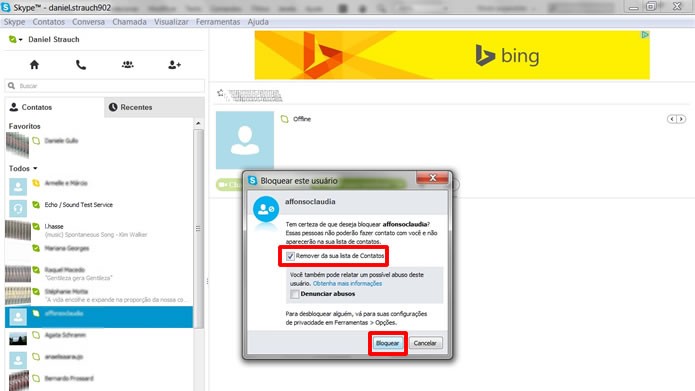Confirm with the Bloquear button
This screenshot has height=391, width=695.
pyautogui.click(x=387, y=343)
